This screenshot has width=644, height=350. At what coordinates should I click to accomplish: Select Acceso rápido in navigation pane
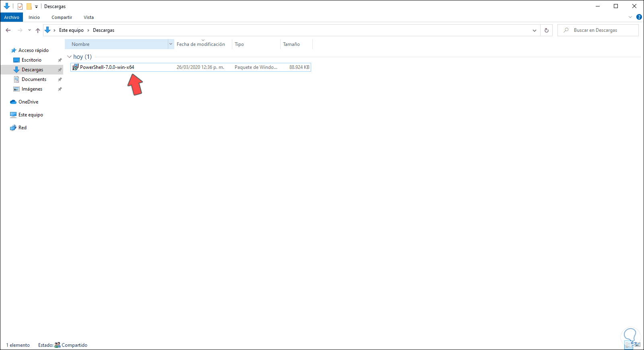point(33,50)
